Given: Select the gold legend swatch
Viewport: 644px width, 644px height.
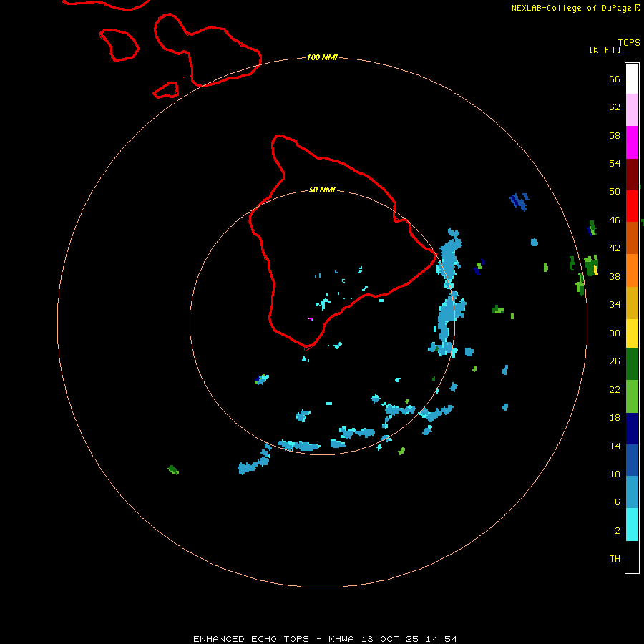Looking at the screenshot, I should click(632, 303).
